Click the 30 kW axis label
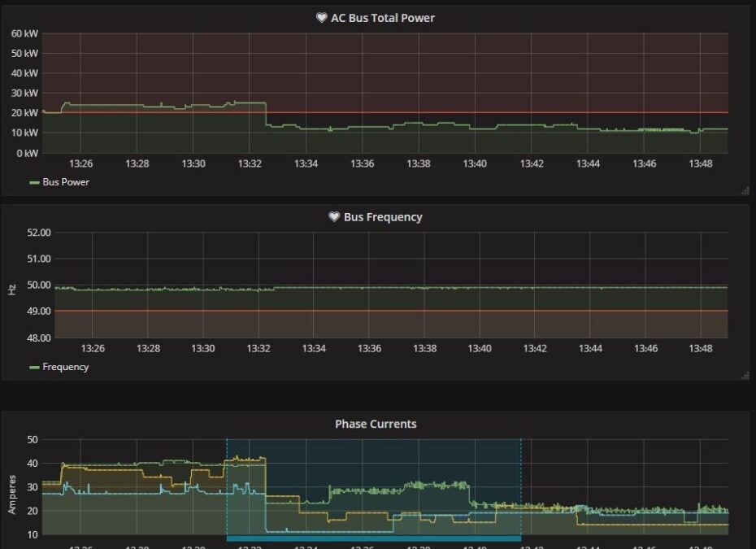 [x=24, y=93]
